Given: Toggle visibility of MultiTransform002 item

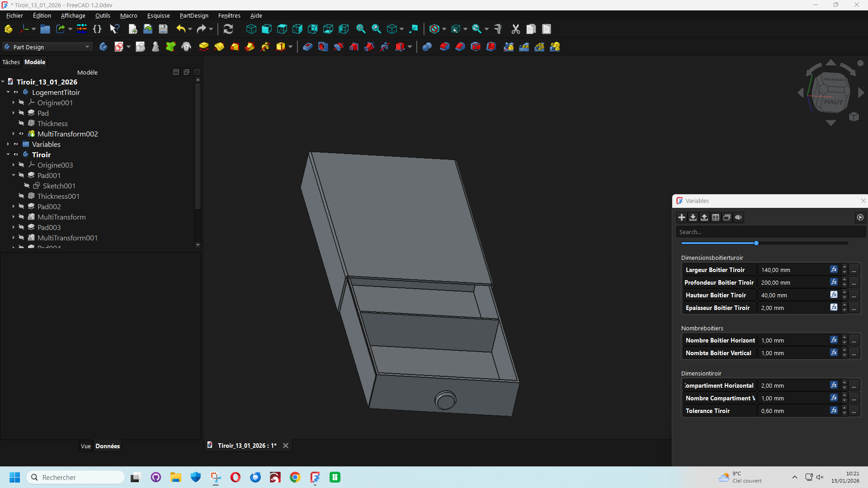Looking at the screenshot, I should coord(21,134).
